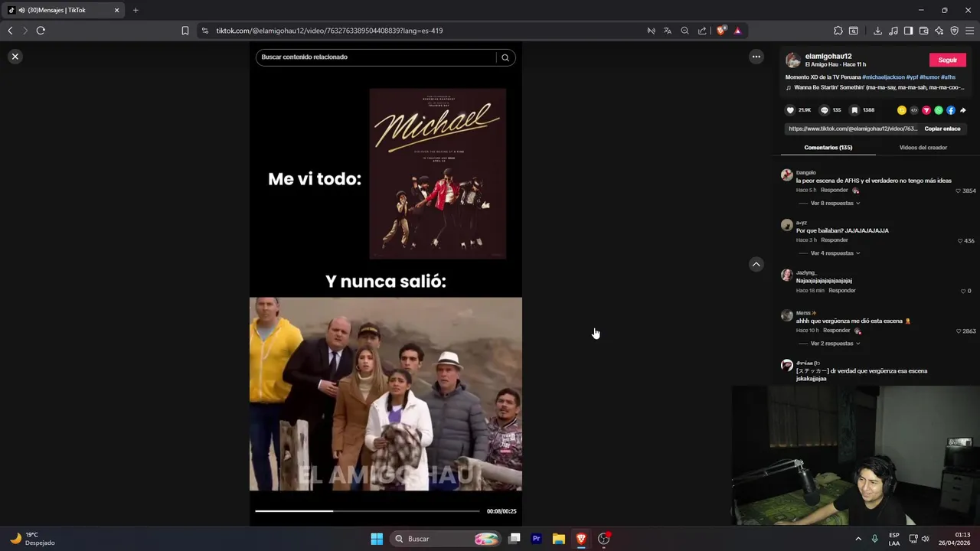Open browser hamburger main menu
This screenshot has height=551, width=980.
(x=970, y=31)
